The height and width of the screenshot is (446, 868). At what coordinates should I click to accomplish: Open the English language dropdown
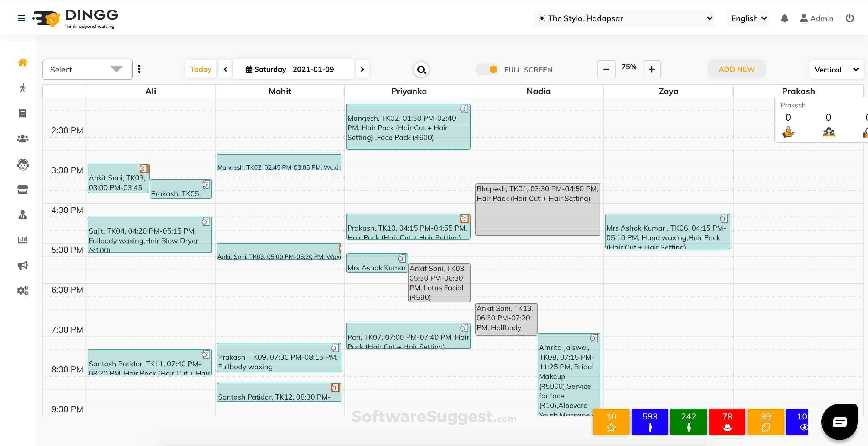(748, 18)
